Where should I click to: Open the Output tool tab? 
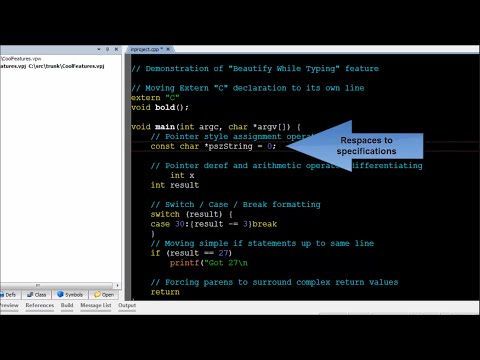point(127,305)
